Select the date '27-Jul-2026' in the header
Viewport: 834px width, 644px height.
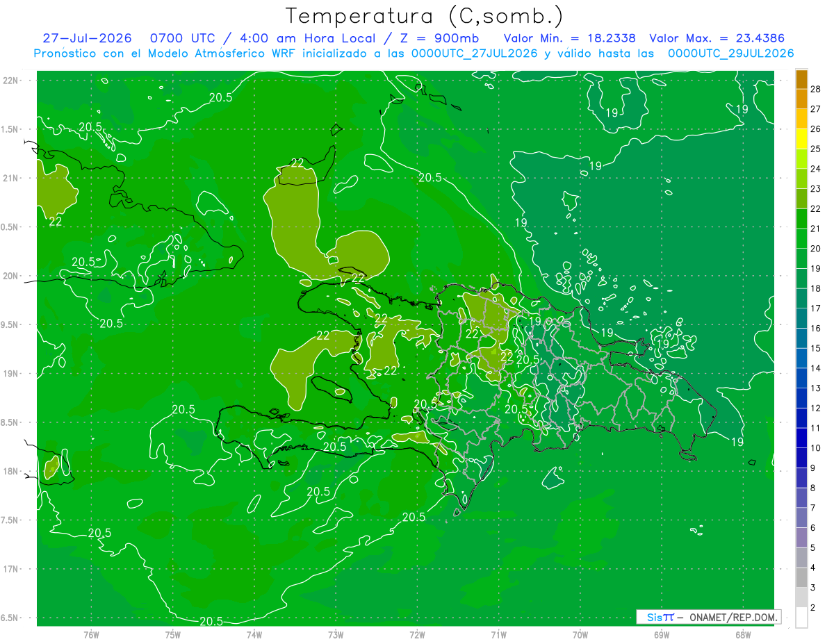coord(87,38)
